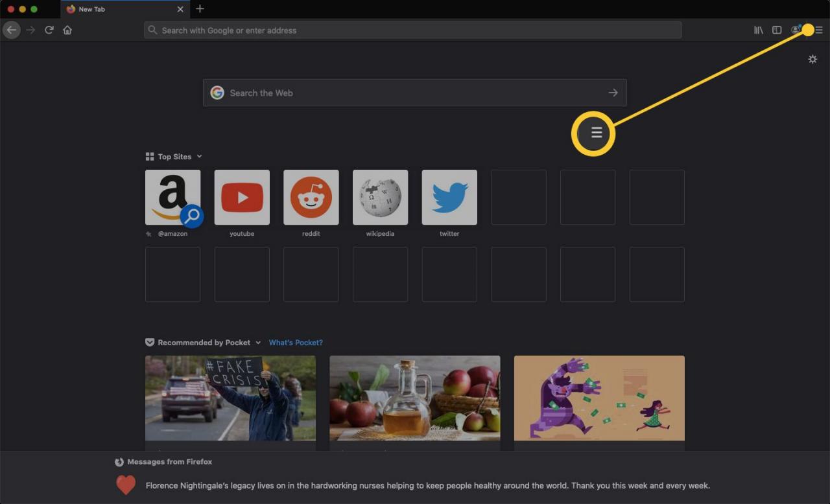Click the Top Sites grid icon
The width and height of the screenshot is (830, 504).
150,156
